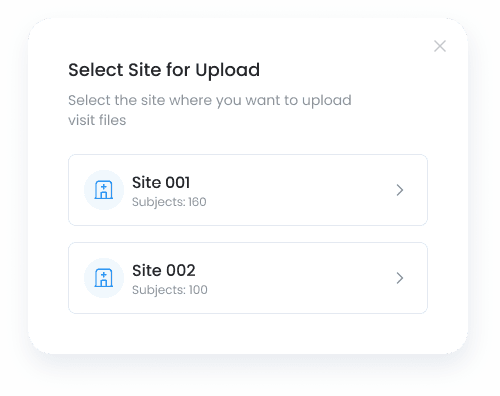Click the hospital icon for Site 001
The width and height of the screenshot is (500, 396).
[104, 190]
